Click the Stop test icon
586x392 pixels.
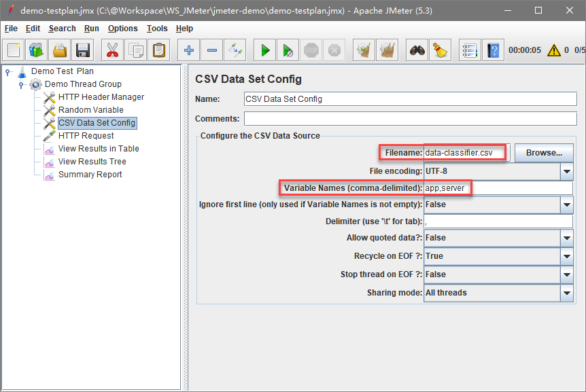click(311, 50)
